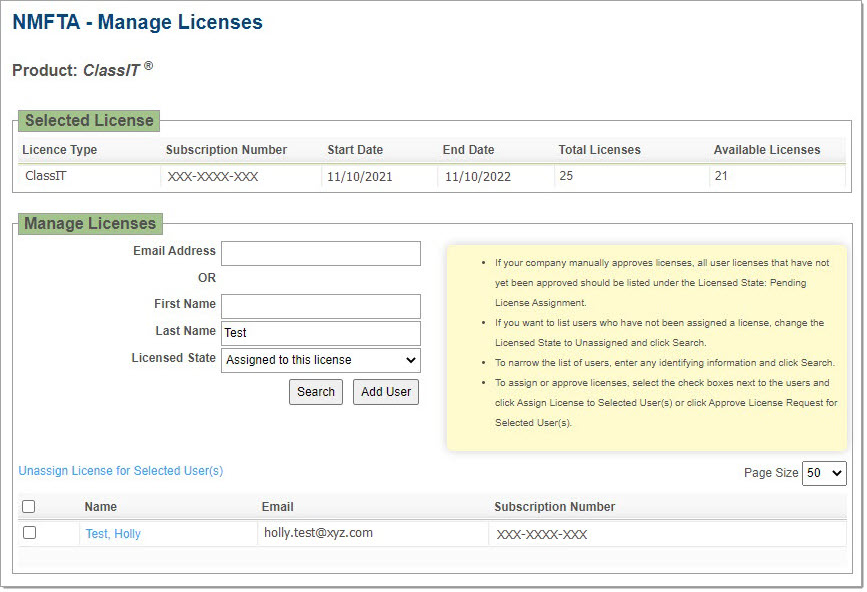Click the subscription number in Selected License row

coord(213,177)
